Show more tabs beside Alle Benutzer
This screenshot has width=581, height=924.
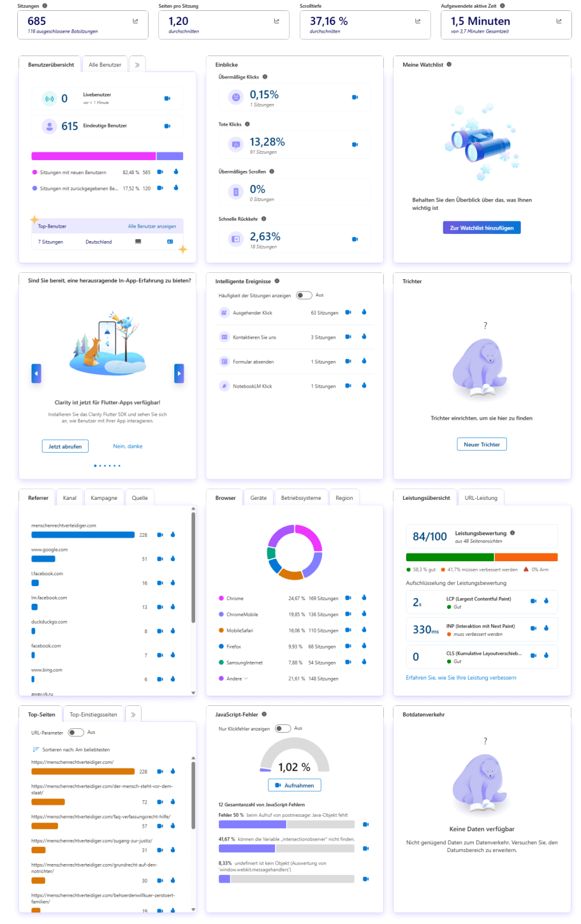click(x=137, y=64)
